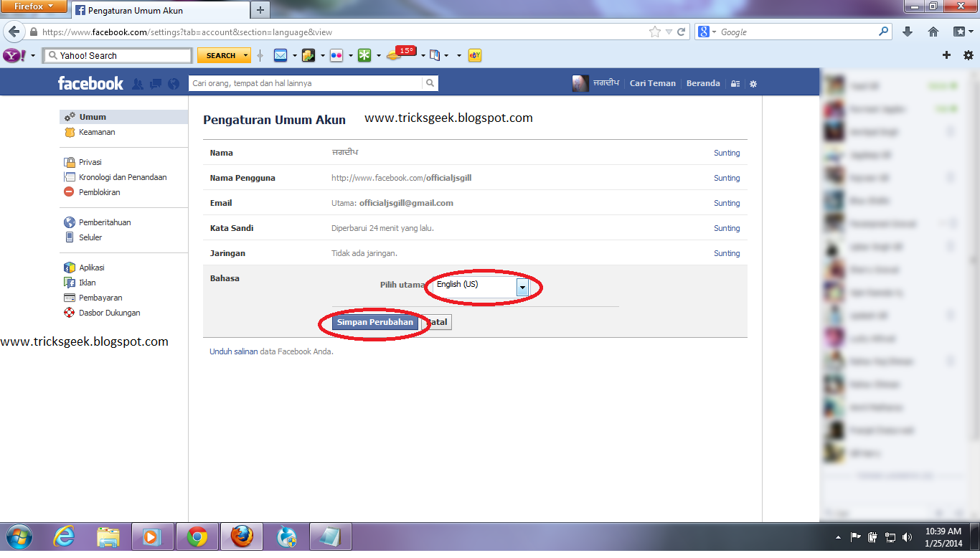Select the Umum settings tab
Image resolution: width=980 pixels, height=558 pixels.
[x=123, y=117]
